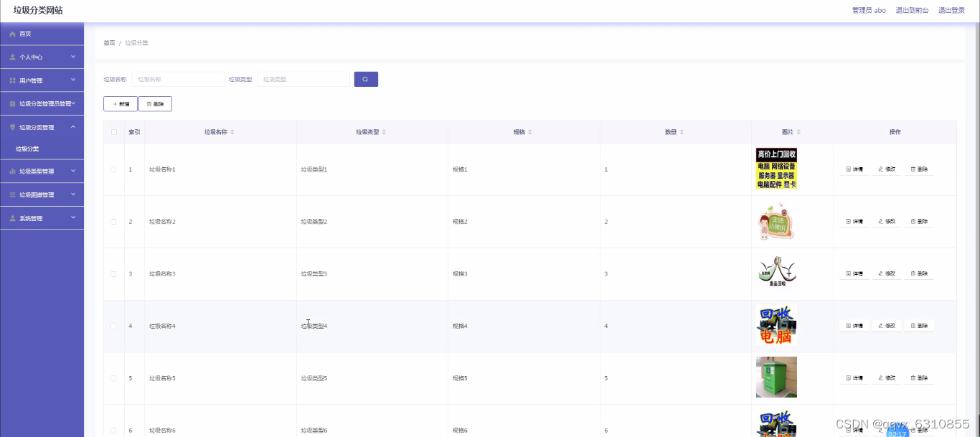This screenshot has width=980, height=437.
Task: Open image thumbnail for 垃圾名称1
Action: click(x=776, y=169)
